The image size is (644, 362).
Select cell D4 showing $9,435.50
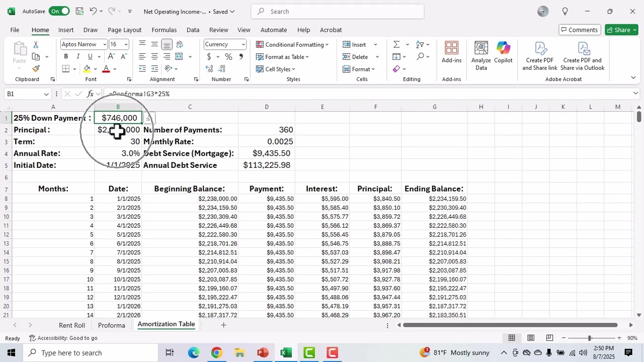click(x=267, y=153)
